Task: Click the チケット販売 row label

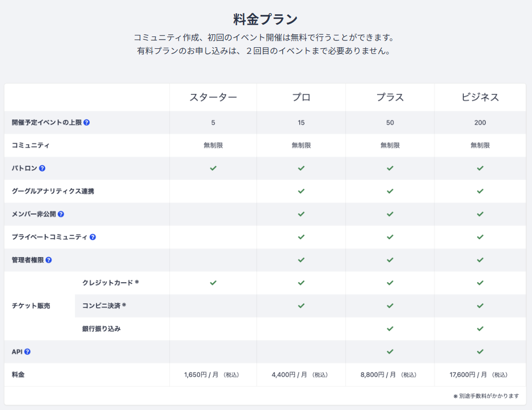Action: (31, 306)
